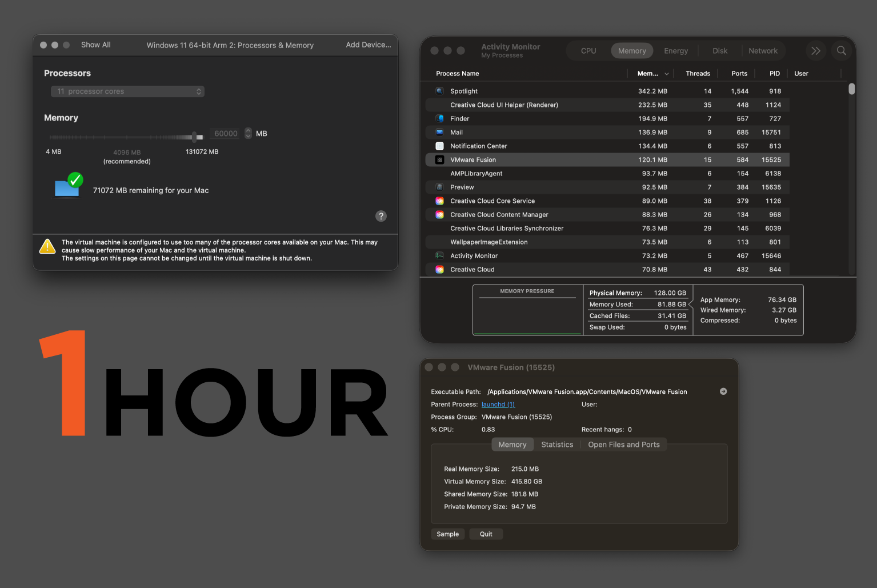Viewport: 877px width, 588px height.
Task: Click the 71072 MB remaining for your Mac text
Action: (151, 190)
